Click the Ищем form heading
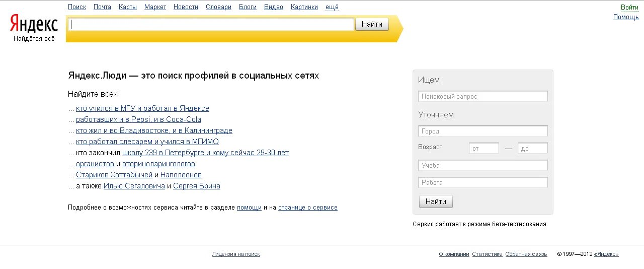Screen dimensions: 644x269 click(x=429, y=80)
